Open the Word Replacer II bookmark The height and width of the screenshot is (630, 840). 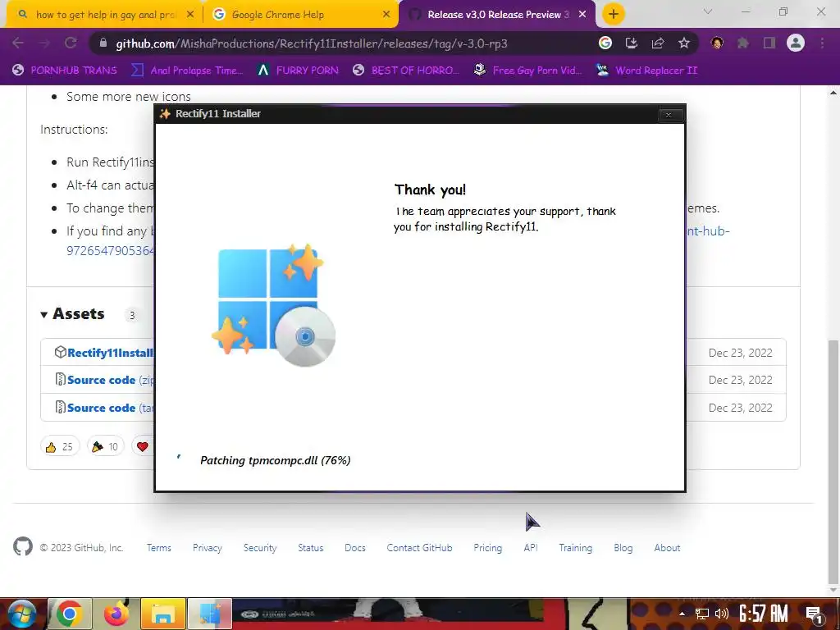646,71
